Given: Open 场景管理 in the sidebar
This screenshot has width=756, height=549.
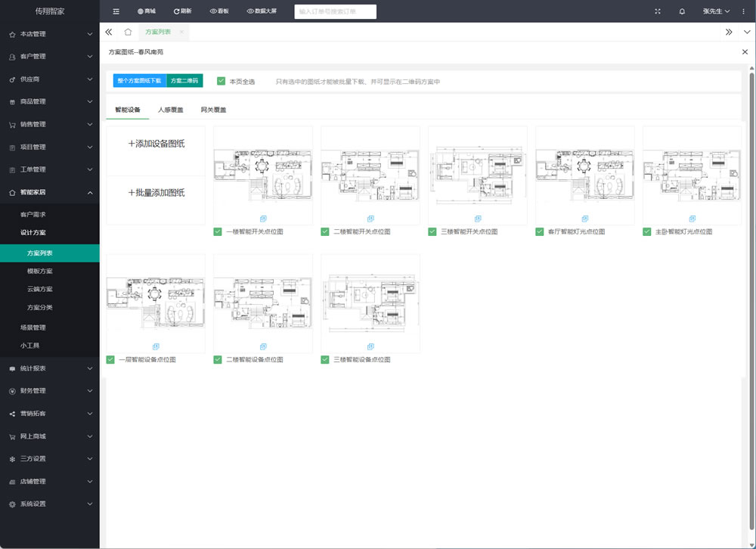Looking at the screenshot, I should 50,327.
